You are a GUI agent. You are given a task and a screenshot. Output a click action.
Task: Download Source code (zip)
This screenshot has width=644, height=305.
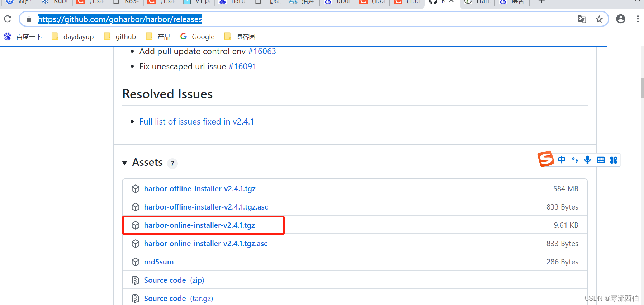coord(174,280)
